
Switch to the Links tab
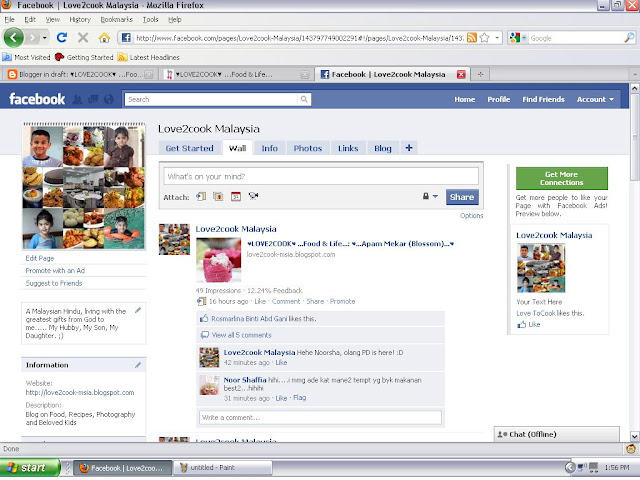click(348, 148)
